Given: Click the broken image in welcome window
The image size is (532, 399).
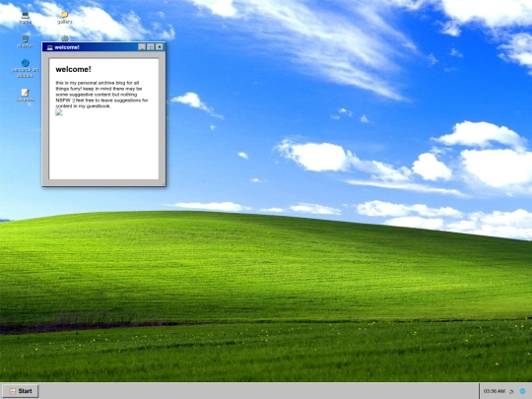Looking at the screenshot, I should (x=59, y=112).
